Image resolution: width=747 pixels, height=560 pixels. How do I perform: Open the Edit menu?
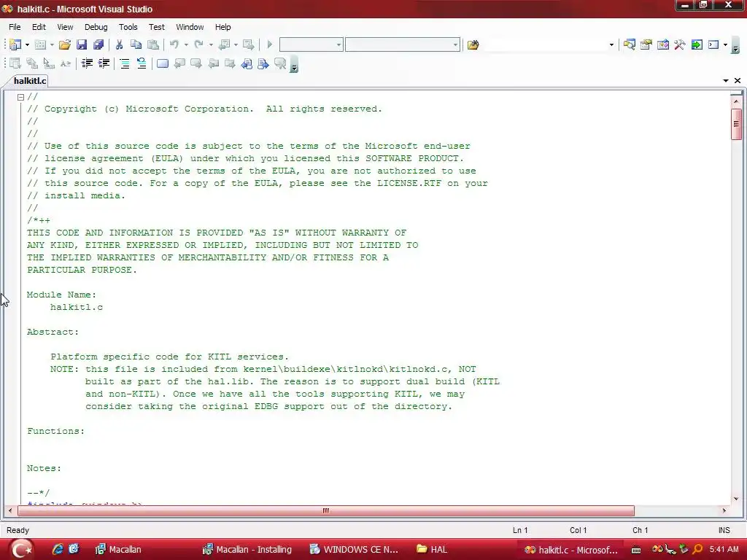point(39,27)
